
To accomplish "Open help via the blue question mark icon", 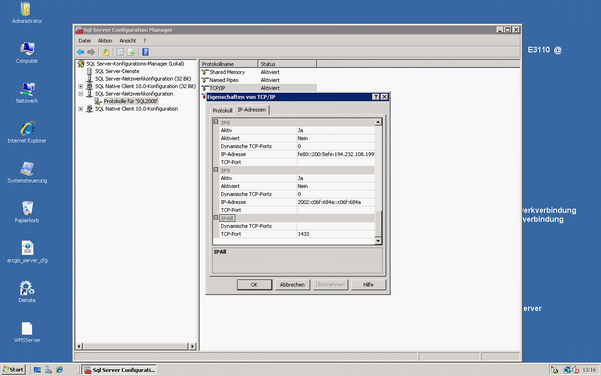I will click(x=145, y=52).
